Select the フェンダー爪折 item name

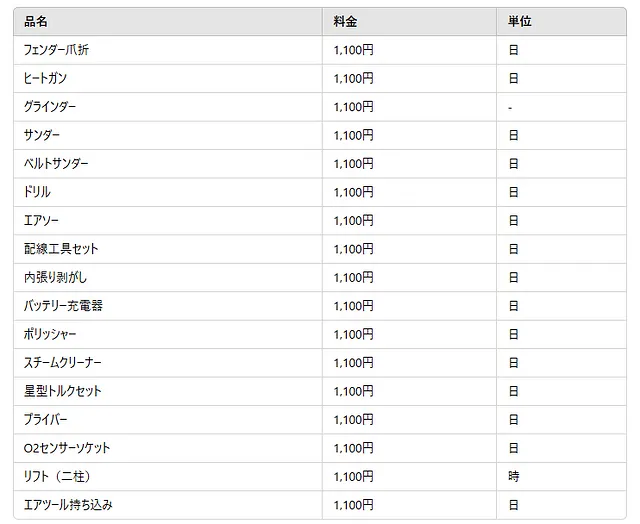pyautogui.click(x=56, y=50)
